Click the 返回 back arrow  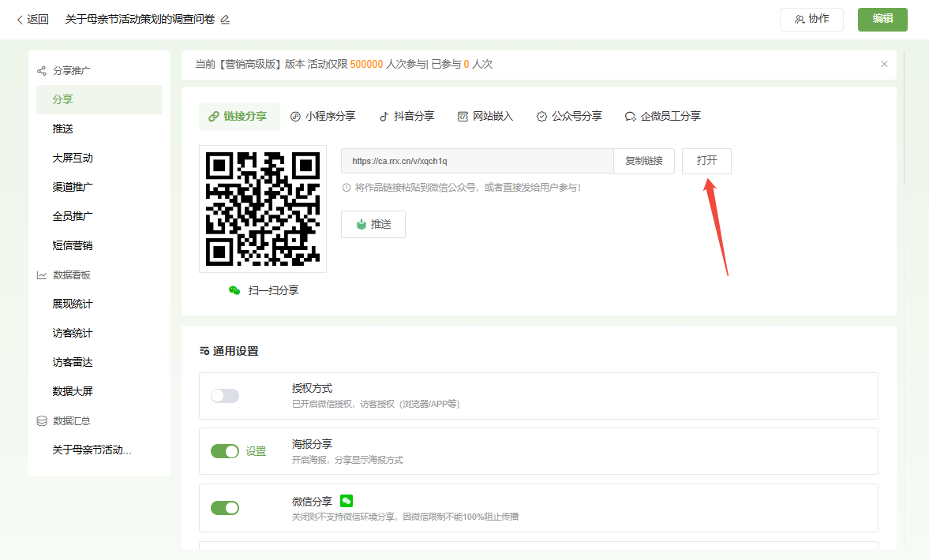click(x=20, y=20)
